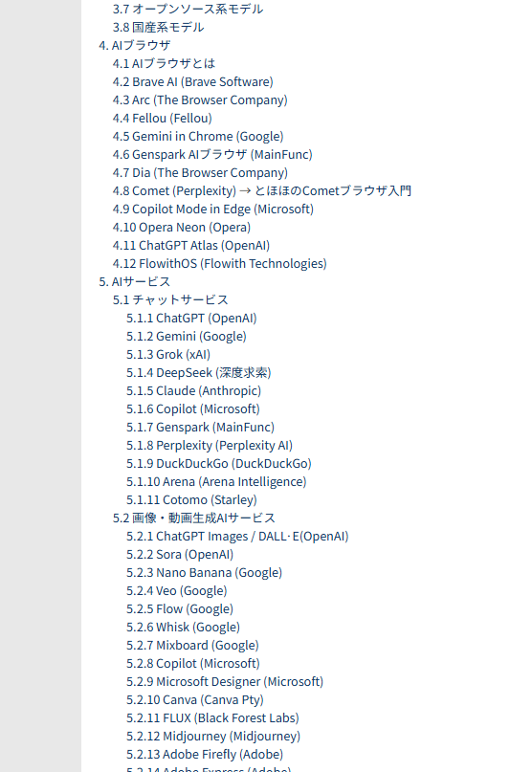Open 5.2.13 Adobe Firefly (Adobe)

tap(205, 756)
